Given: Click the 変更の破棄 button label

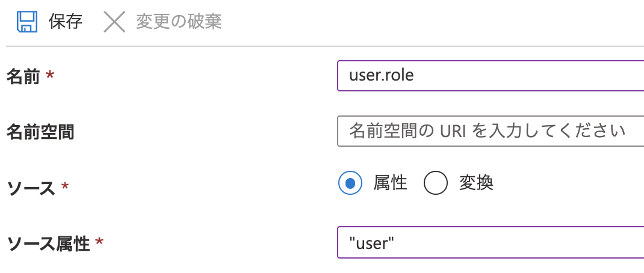Looking at the screenshot, I should [x=179, y=22].
